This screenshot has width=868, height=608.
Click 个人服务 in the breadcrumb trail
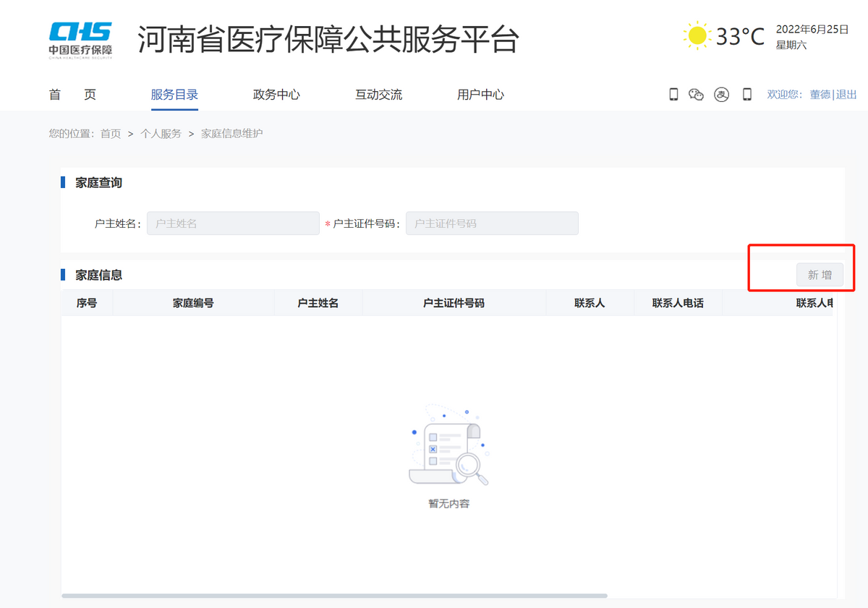161,133
